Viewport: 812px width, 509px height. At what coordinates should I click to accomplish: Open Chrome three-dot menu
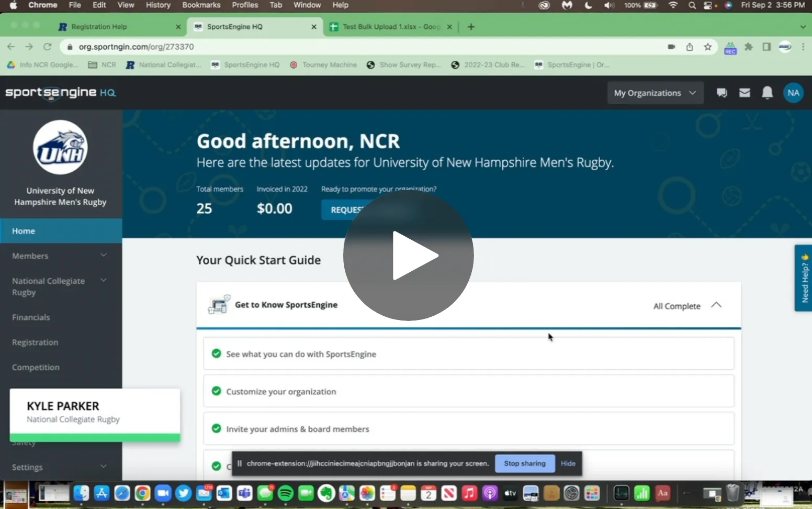803,47
